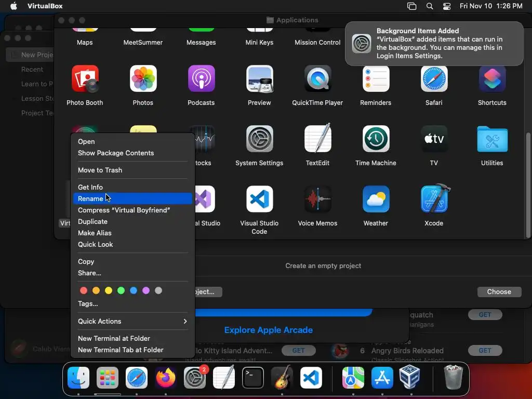Open VirtualBox from the Dock

pos(409,377)
